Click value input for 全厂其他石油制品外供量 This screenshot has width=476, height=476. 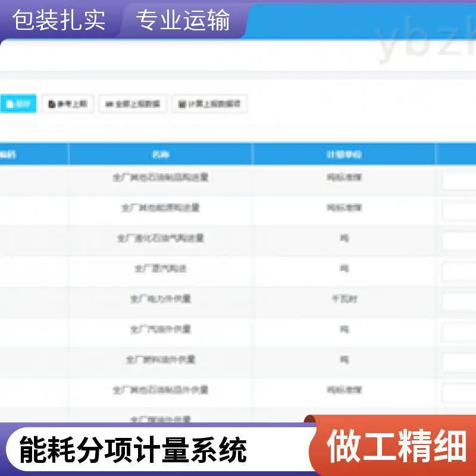coord(459,393)
